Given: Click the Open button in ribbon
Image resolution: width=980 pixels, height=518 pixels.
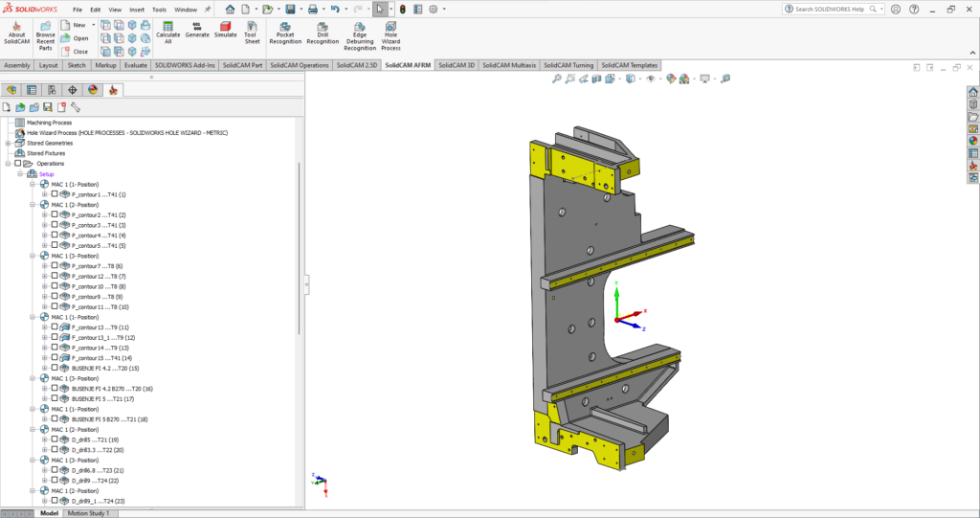Looking at the screenshot, I should tap(75, 39).
